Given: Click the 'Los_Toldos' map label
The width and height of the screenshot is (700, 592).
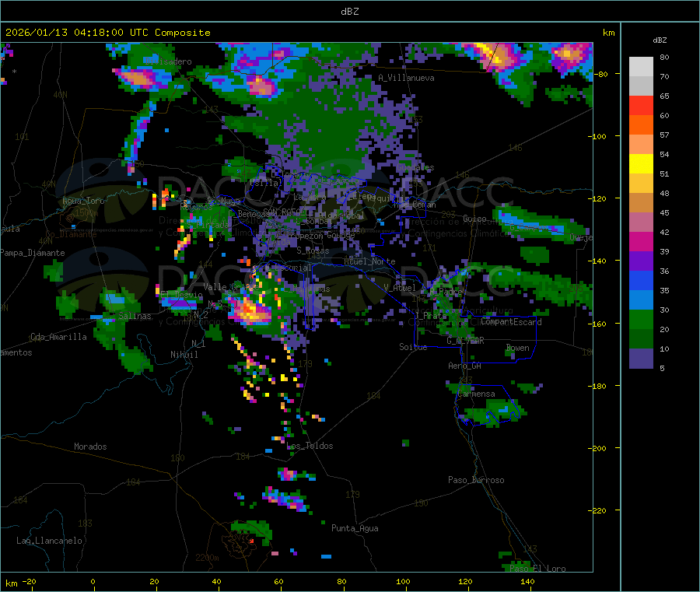Looking at the screenshot, I should tap(310, 446).
